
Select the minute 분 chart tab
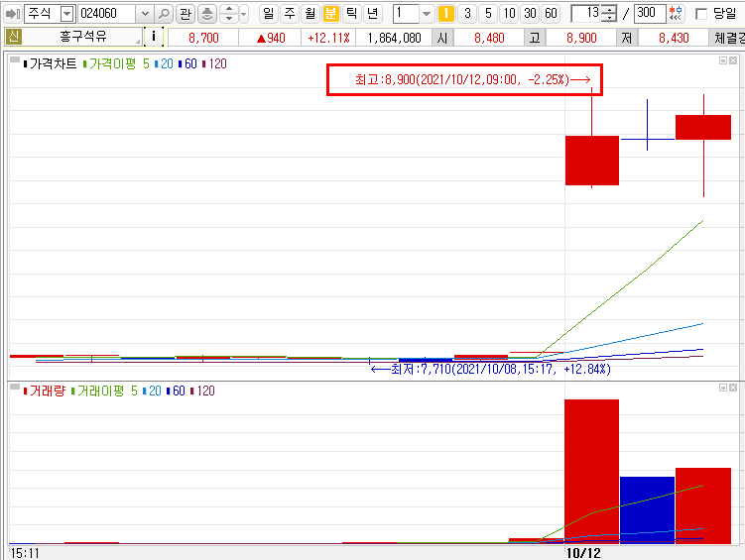click(x=331, y=13)
